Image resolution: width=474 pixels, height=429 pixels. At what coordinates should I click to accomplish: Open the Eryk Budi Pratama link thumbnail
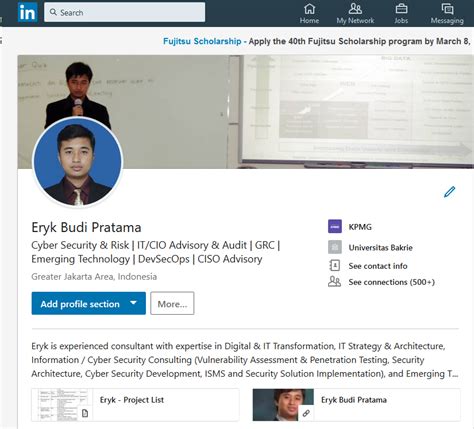tap(283, 405)
